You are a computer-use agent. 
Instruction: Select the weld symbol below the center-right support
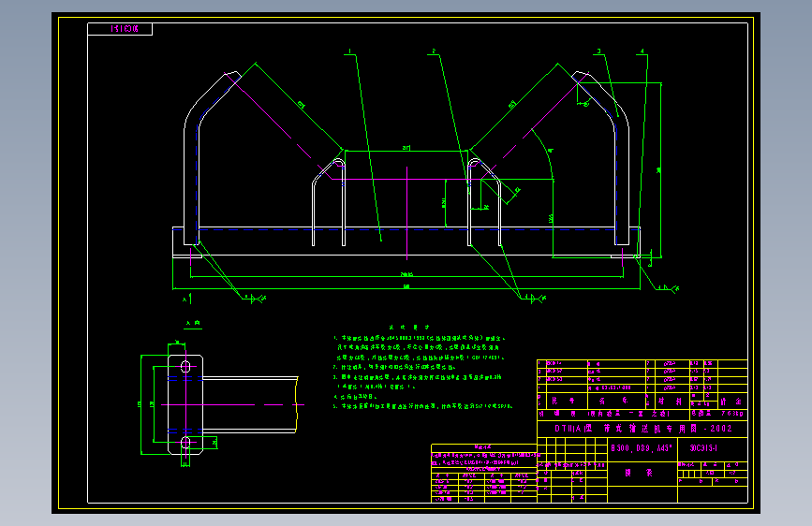[534, 299]
